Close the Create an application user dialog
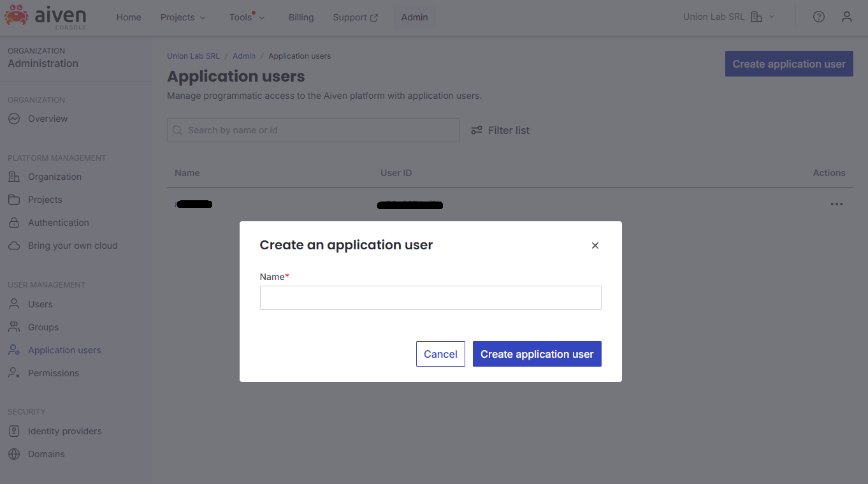The image size is (868, 484). coord(595,245)
